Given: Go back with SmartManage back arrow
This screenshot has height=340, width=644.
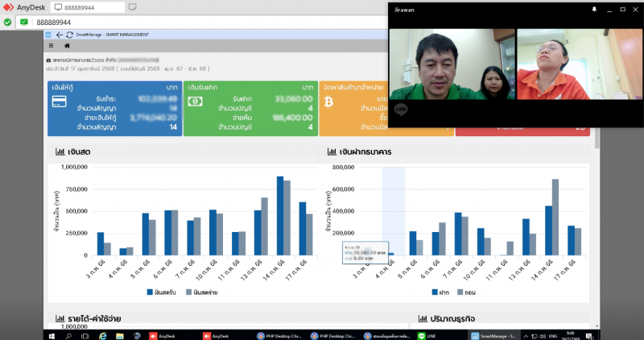Looking at the screenshot, I should (59, 35).
